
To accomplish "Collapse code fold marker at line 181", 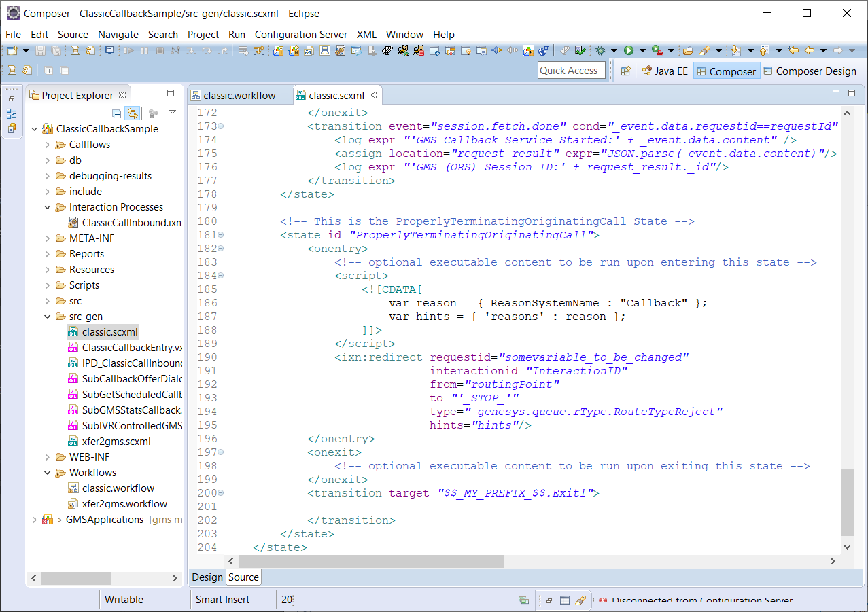I will pyautogui.click(x=221, y=235).
